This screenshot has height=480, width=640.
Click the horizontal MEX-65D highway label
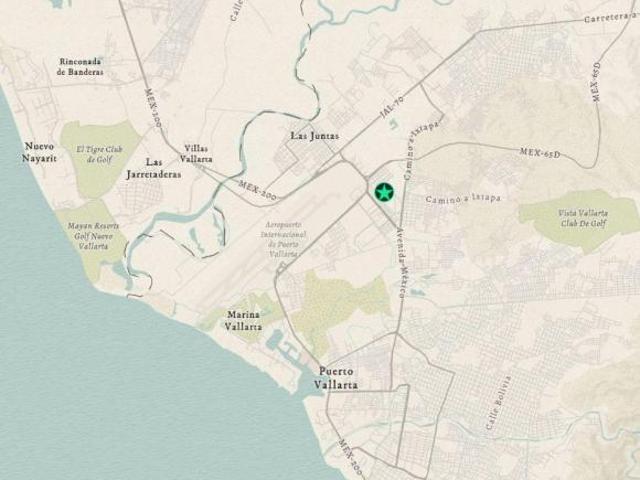tap(540, 154)
